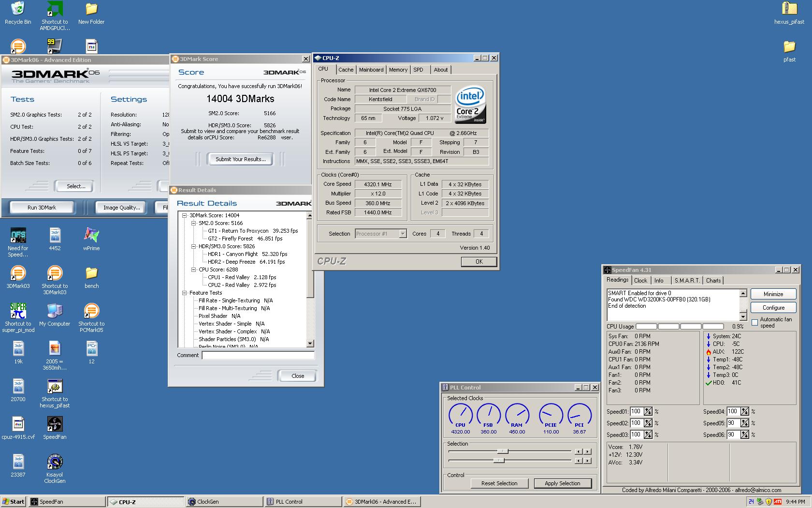This screenshot has height=508, width=812.
Task: Launch the SpeedFan desktop icon
Action: (55, 428)
